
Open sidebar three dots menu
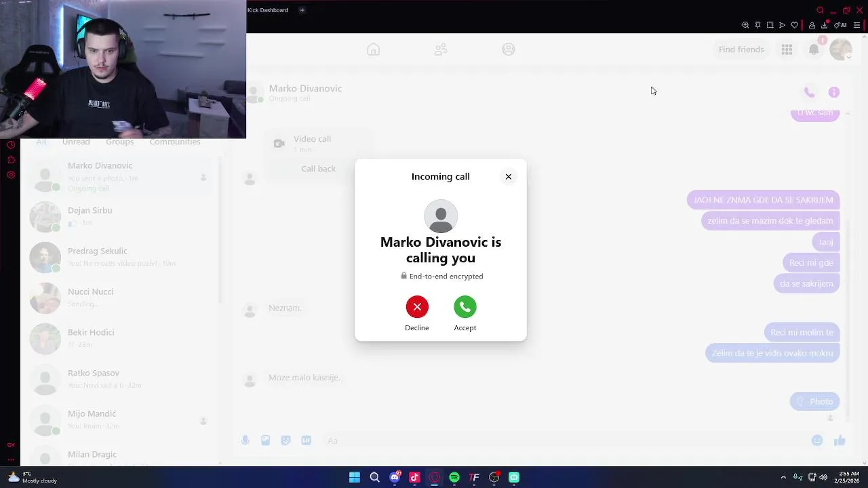(11, 459)
